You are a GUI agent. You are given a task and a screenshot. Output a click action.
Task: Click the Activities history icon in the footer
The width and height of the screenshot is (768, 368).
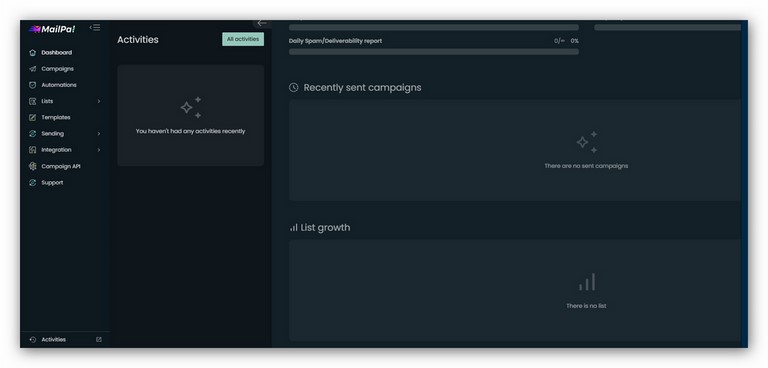(x=33, y=340)
